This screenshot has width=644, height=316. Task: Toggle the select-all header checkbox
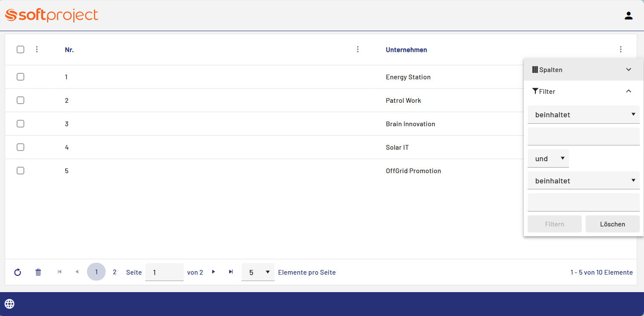coord(20,49)
